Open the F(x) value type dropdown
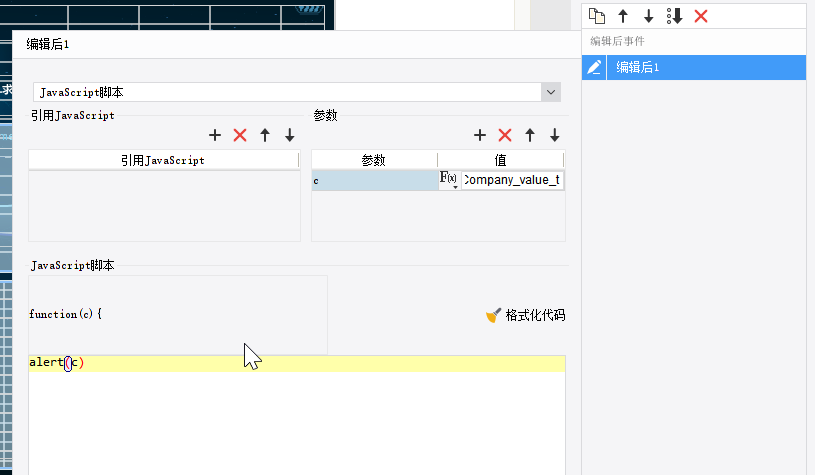Image resolution: width=815 pixels, height=475 pixels. (449, 180)
